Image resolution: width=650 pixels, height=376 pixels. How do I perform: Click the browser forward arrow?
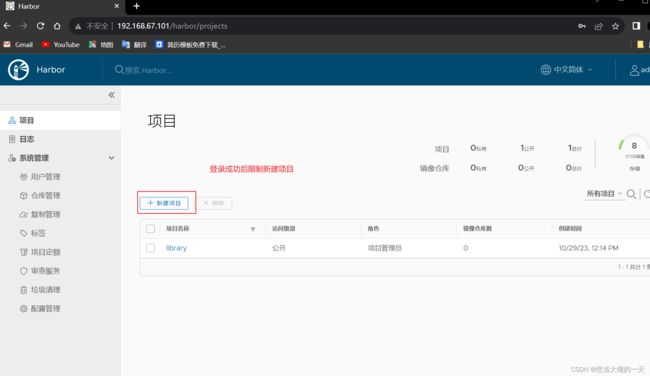[24, 26]
